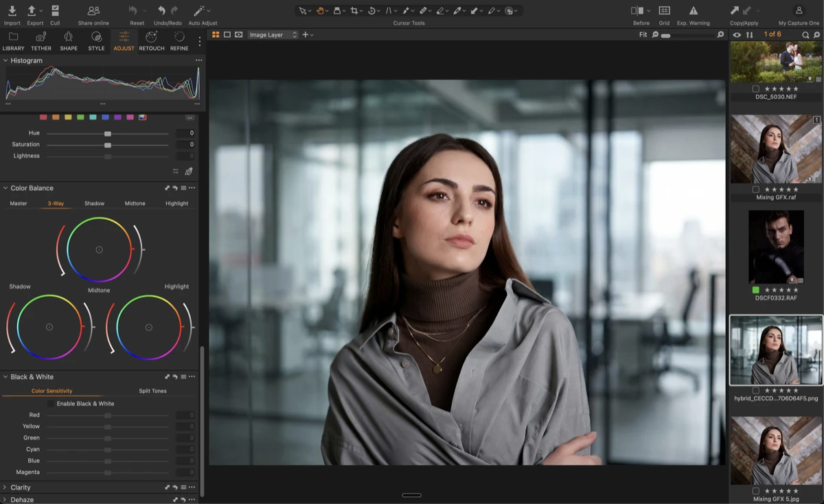This screenshot has height=504, width=824.
Task: Select the DSCF0332.RAF thumbnail
Action: pyautogui.click(x=776, y=247)
